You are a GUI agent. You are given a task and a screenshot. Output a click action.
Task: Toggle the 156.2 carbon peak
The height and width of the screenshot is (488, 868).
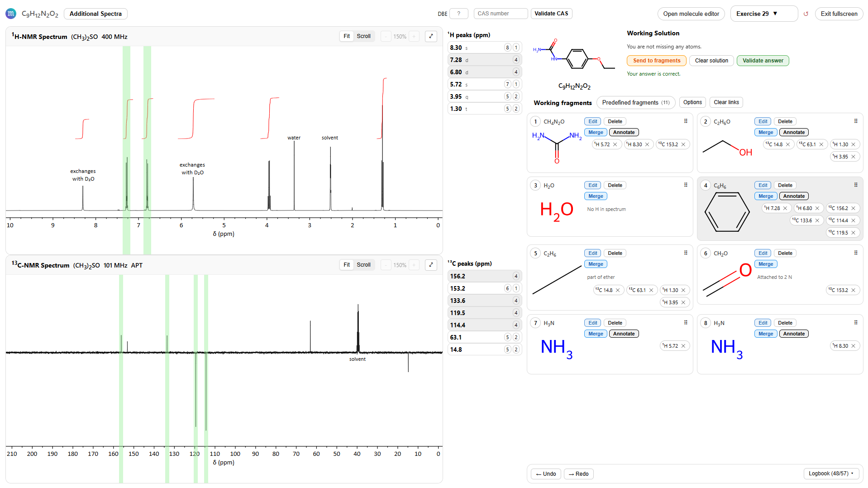click(485, 276)
